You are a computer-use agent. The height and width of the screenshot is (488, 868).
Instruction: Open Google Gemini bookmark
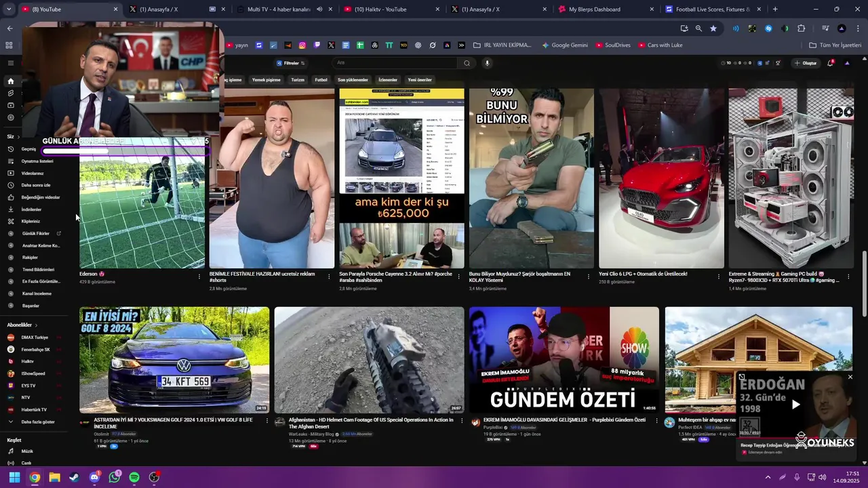click(x=565, y=45)
